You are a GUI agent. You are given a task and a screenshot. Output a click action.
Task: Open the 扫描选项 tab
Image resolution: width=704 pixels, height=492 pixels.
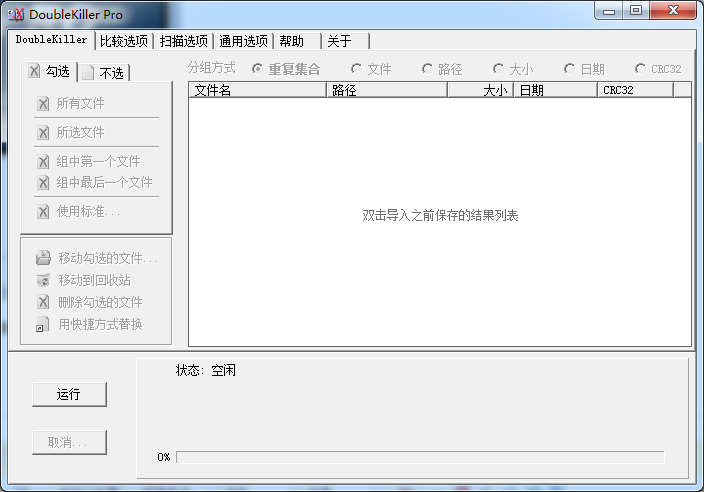[184, 41]
